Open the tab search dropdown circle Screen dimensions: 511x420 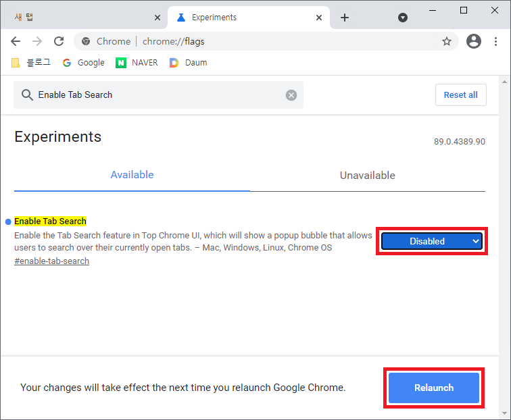tap(403, 18)
